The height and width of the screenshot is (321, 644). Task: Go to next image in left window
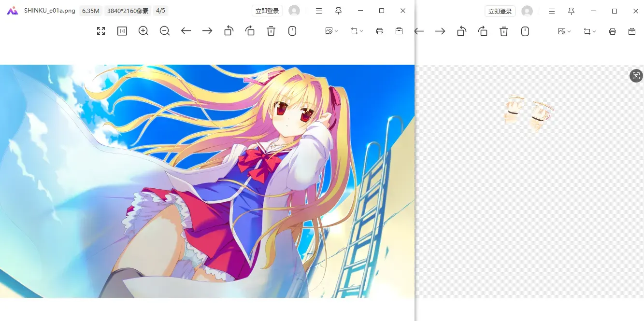[x=207, y=31]
